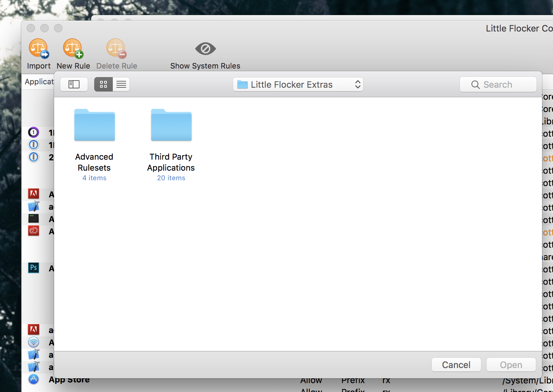The height and width of the screenshot is (392, 553).
Task: Click the terminal-style black app icon
Action: click(x=34, y=219)
